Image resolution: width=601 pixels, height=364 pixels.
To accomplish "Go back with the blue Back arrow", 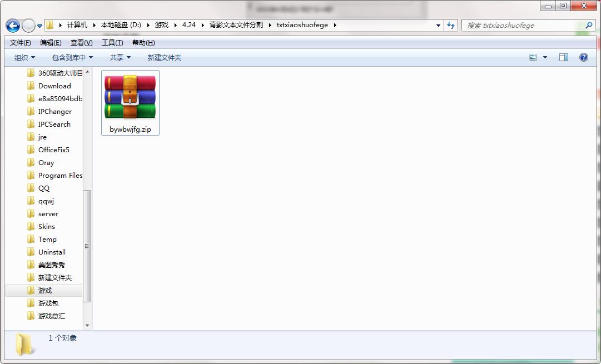I will 13,26.
